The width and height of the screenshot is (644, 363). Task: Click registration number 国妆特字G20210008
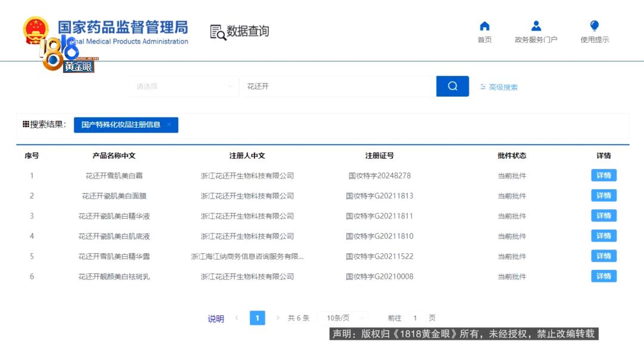pyautogui.click(x=379, y=276)
